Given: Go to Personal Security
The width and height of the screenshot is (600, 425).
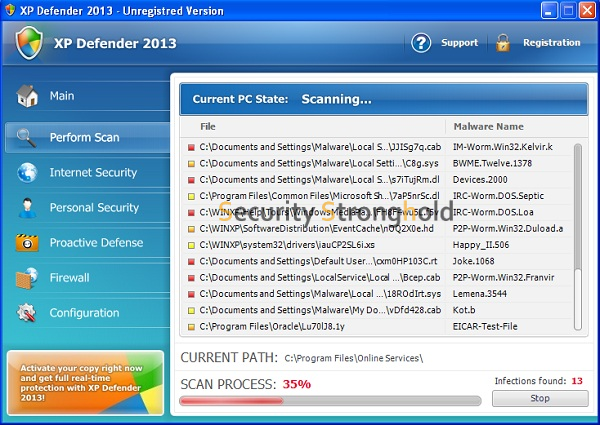Looking at the screenshot, I should click(87, 208).
